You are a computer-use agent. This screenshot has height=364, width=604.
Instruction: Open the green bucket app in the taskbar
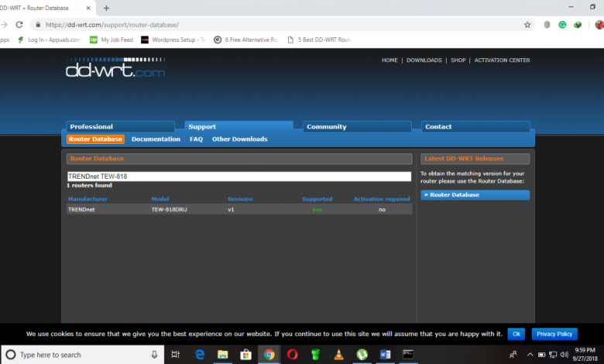315,355
